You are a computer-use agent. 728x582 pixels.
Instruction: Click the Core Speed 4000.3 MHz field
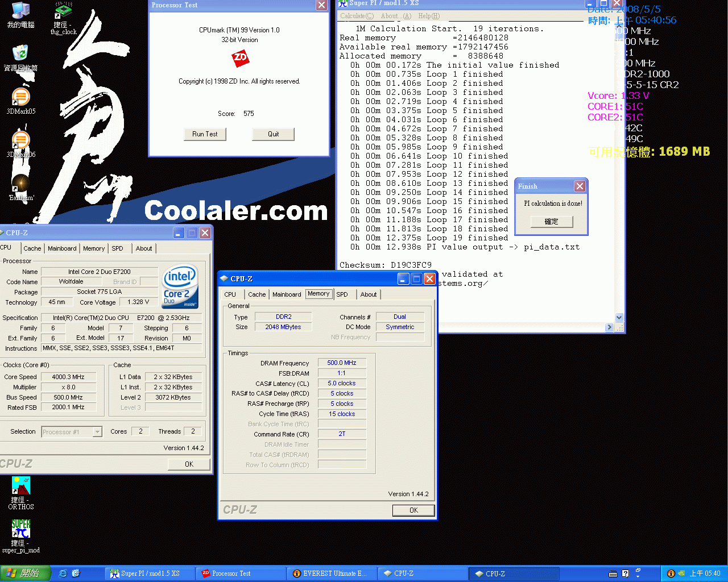[x=68, y=377]
